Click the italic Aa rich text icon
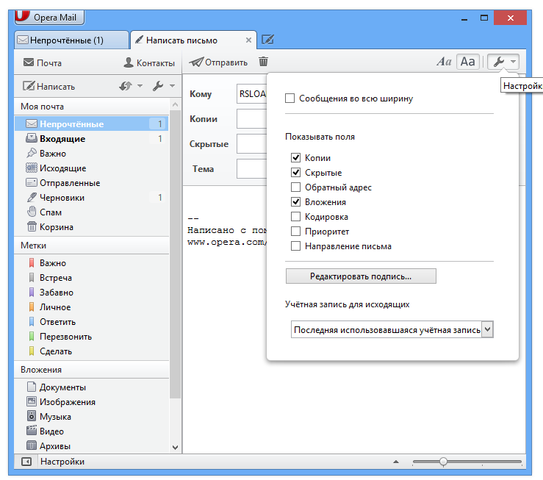This screenshot has height=480, width=543. pyautogui.click(x=444, y=62)
